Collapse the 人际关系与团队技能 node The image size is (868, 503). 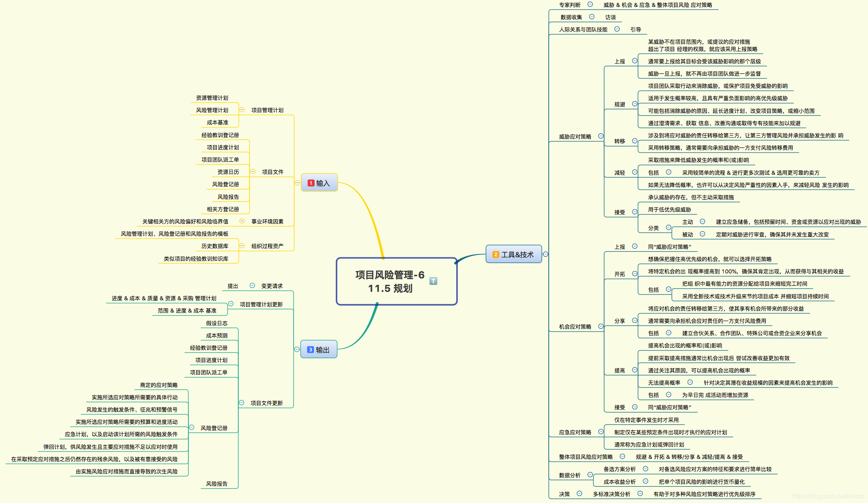coord(617,29)
